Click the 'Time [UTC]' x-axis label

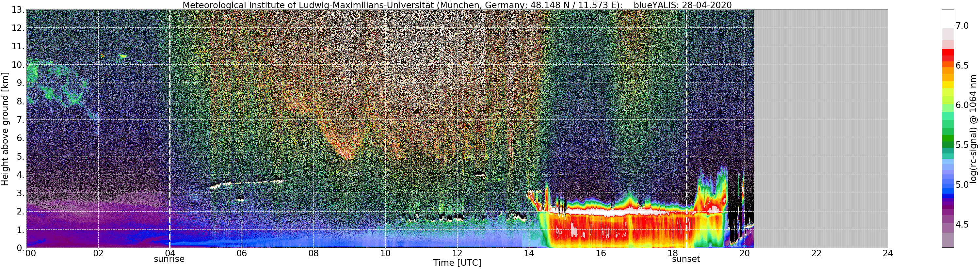(x=457, y=263)
